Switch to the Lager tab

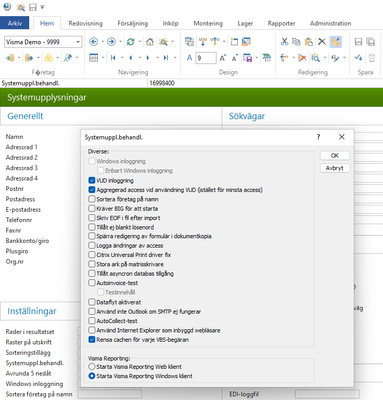pos(245,23)
